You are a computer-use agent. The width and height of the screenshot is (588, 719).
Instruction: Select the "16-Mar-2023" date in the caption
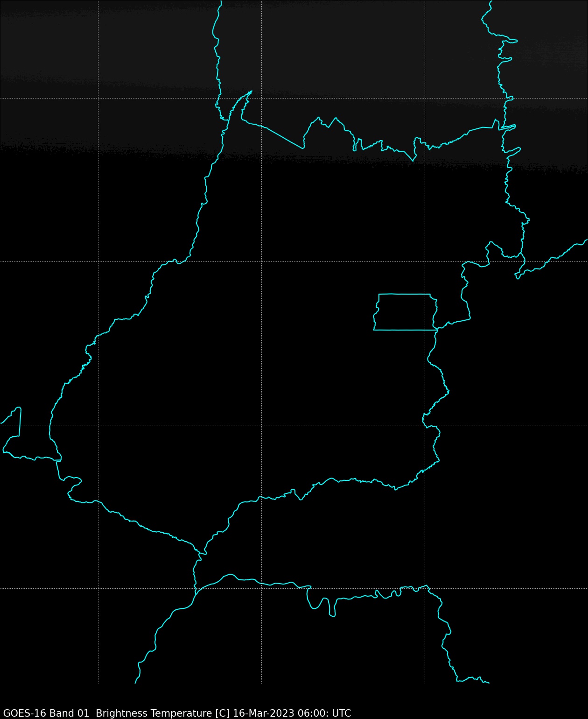(263, 713)
